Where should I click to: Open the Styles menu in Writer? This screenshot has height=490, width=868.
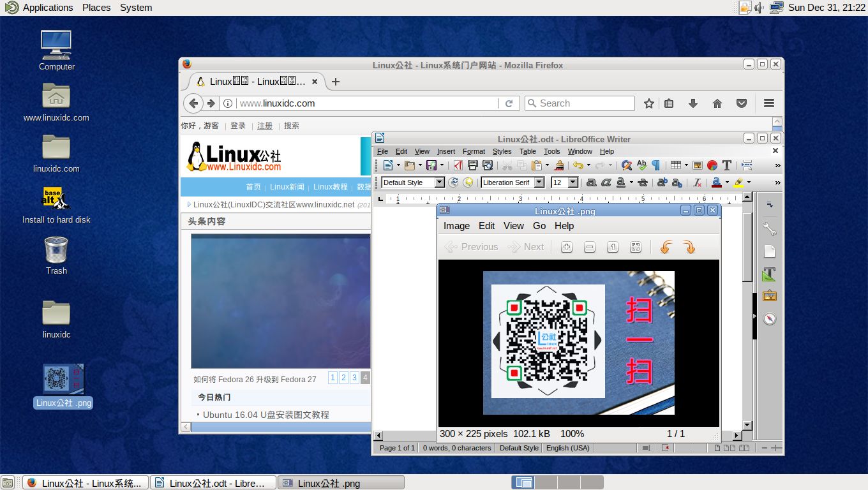point(502,151)
